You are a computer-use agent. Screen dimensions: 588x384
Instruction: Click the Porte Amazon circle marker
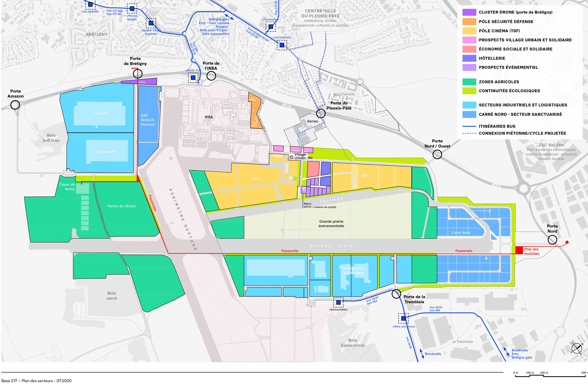click(15, 105)
